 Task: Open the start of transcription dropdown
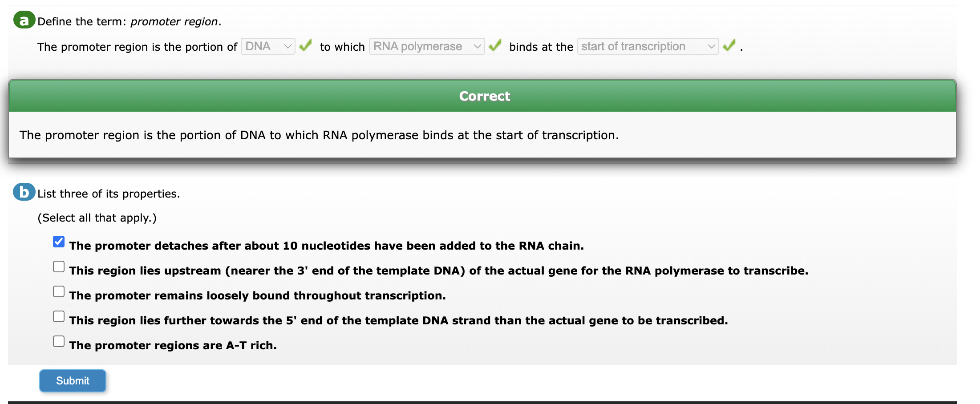(x=648, y=46)
